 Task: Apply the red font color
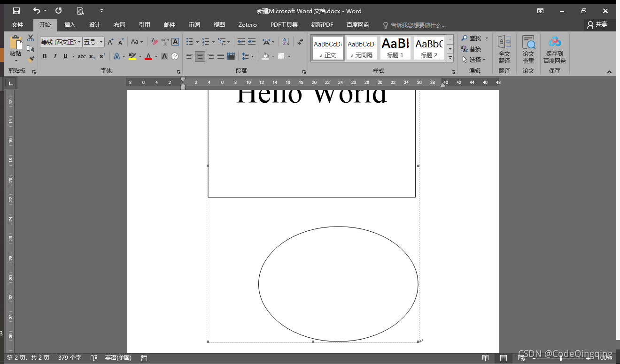coord(148,56)
